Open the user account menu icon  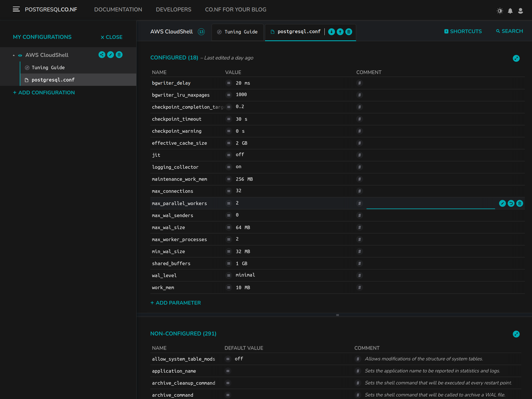(520, 11)
